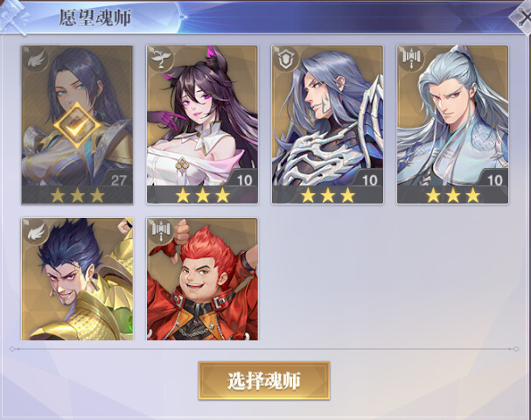
Task: Select the cat-eared purple-haired girl card
Action: 202,124
